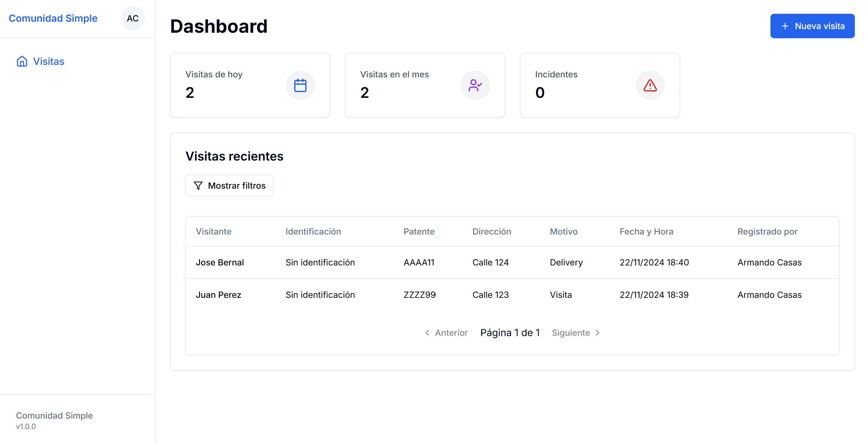Go to the Siguiente page

pos(576,333)
